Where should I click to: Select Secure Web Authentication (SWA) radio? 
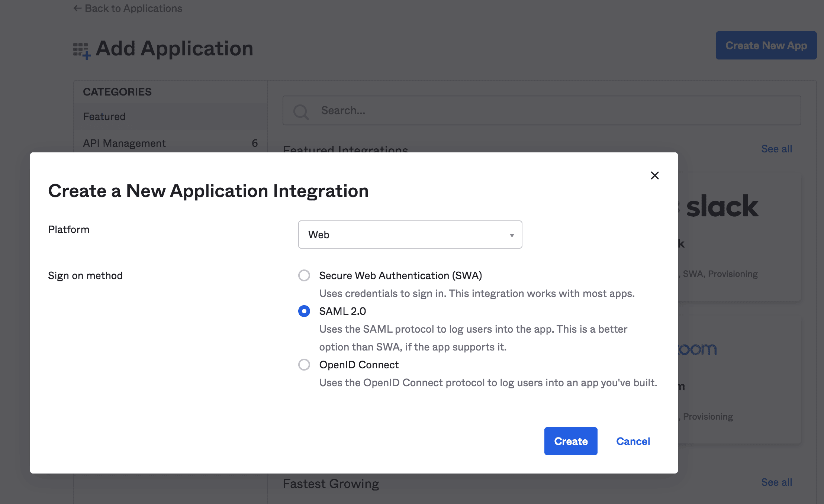click(x=304, y=275)
